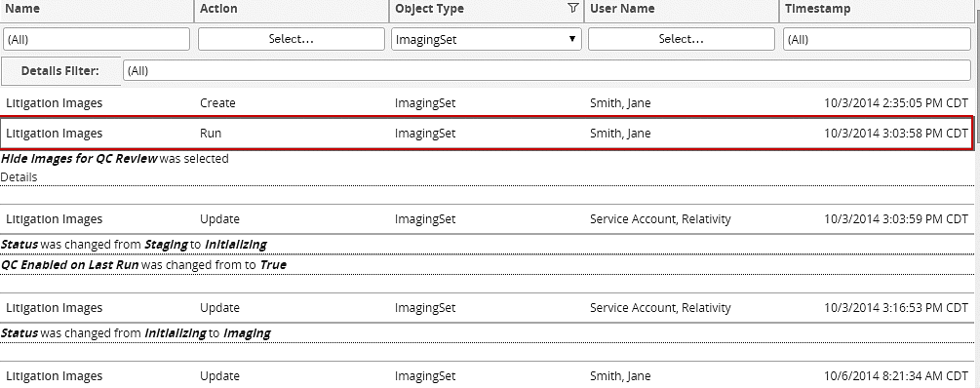Viewport: 980px width, 388px height.
Task: Click 'Status changed from Initializing to Imaging' line
Action: click(x=136, y=333)
